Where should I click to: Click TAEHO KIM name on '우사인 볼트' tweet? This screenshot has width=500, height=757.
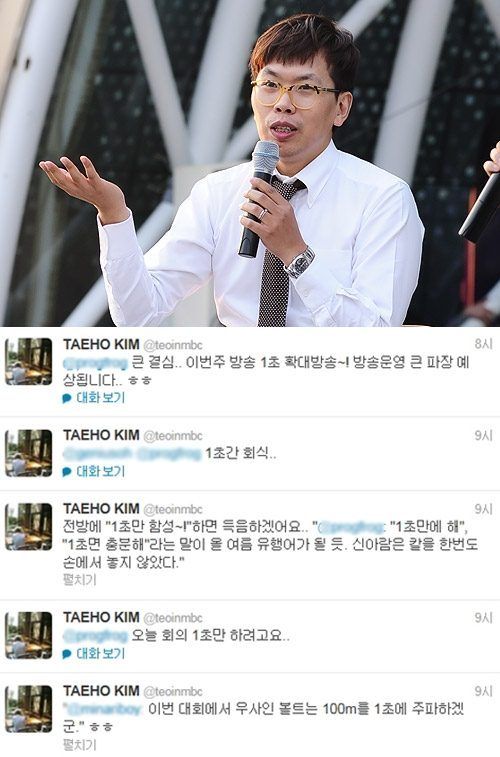(101, 691)
